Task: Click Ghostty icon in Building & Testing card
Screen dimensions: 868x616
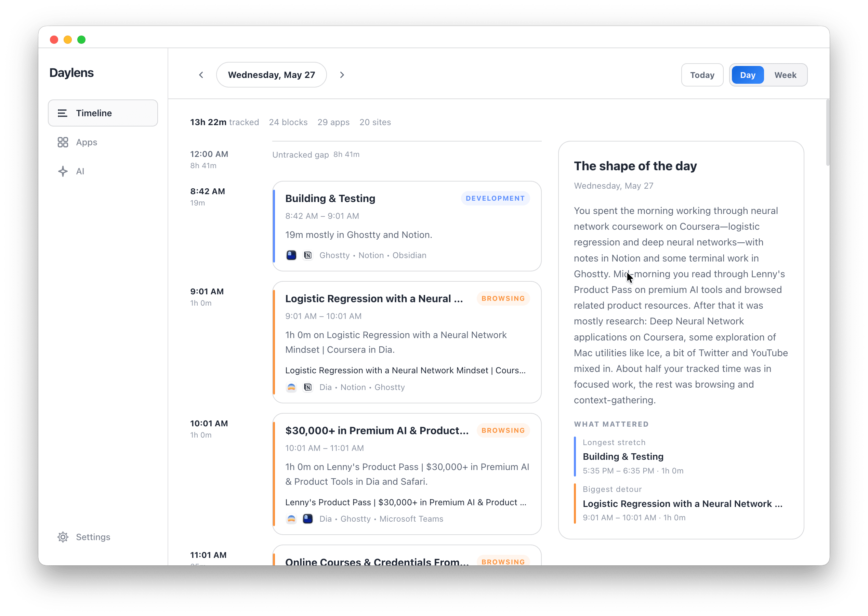Action: pos(291,255)
